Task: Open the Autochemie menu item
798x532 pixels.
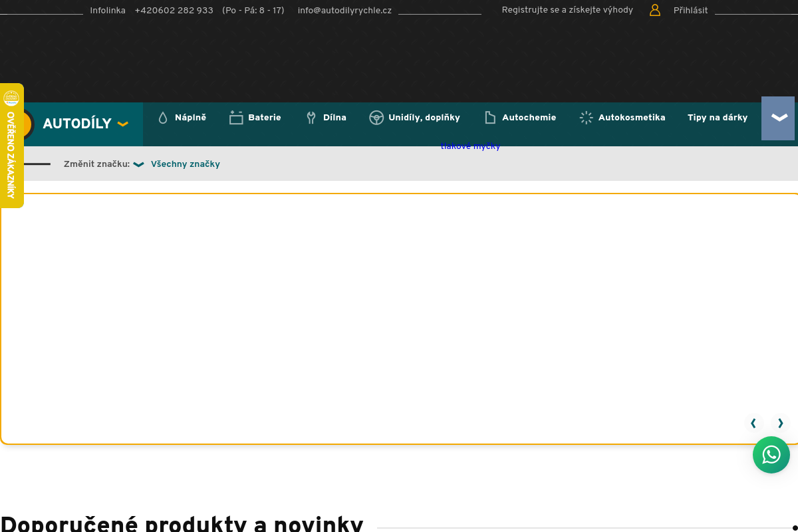Action: click(520, 118)
